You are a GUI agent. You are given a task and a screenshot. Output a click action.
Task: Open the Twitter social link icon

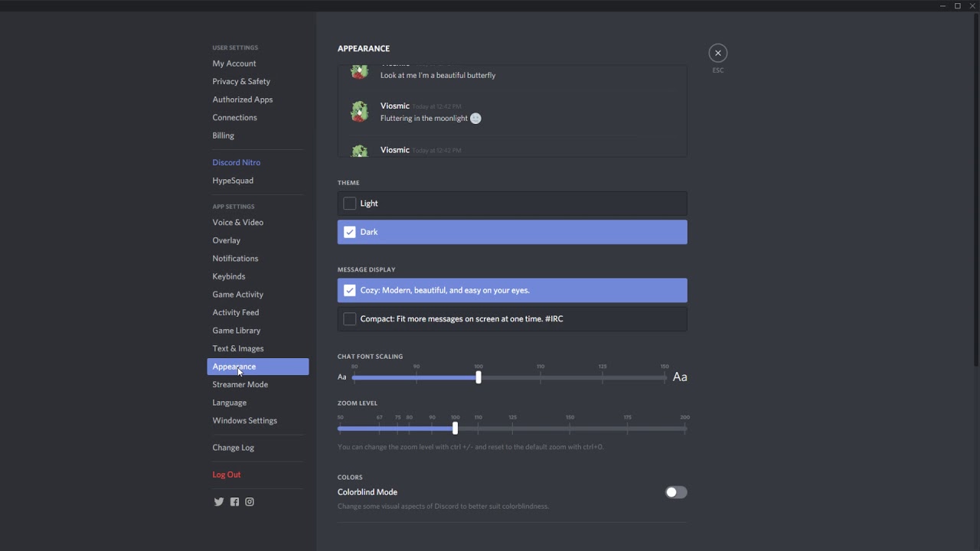(x=219, y=502)
